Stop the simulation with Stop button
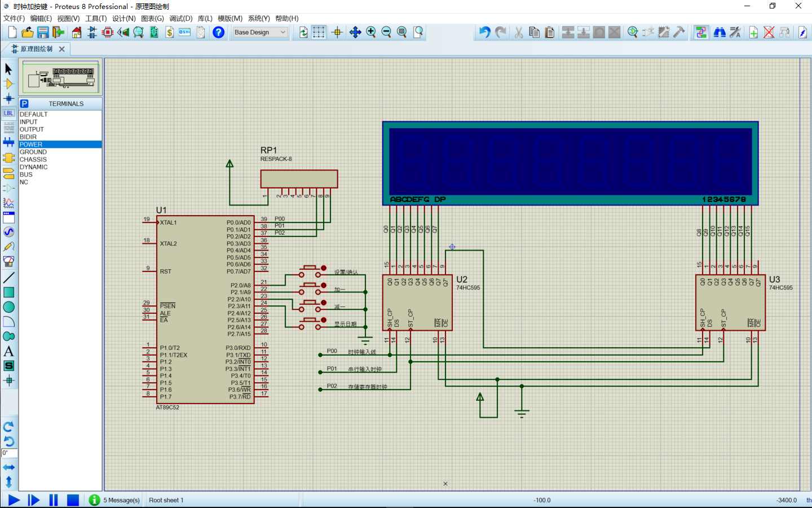This screenshot has height=508, width=812. [73, 500]
